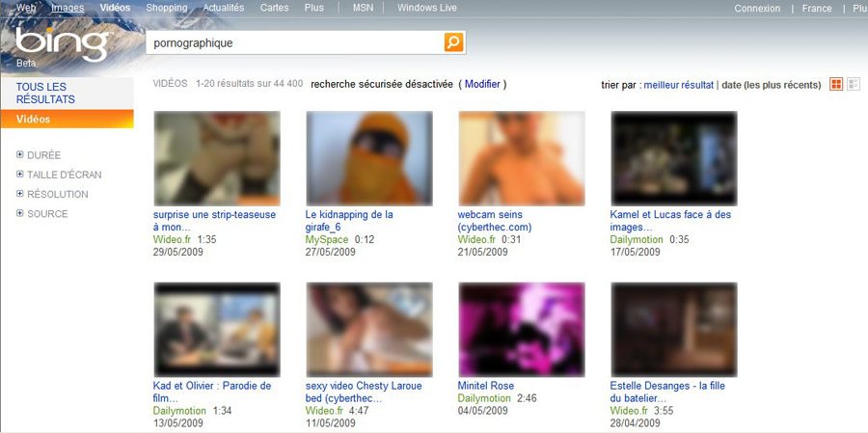The width and height of the screenshot is (868, 433).
Task: Open thumbnail for Kamel et Lucas video
Action: coord(674,158)
